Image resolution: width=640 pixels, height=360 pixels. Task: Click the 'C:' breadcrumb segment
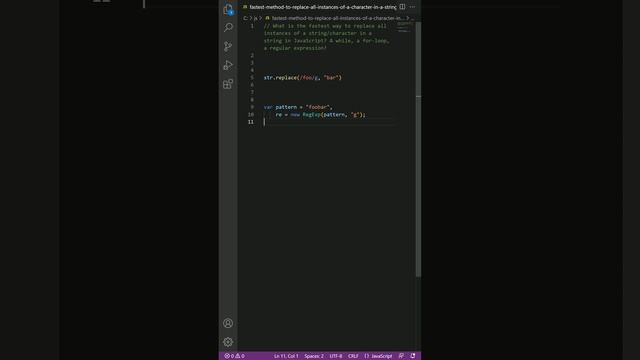click(x=246, y=18)
